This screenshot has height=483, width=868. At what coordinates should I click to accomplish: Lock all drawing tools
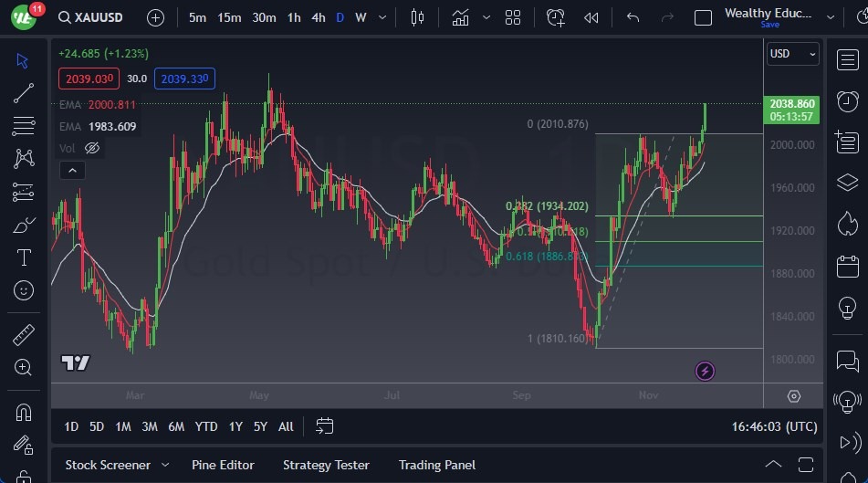pos(23,477)
